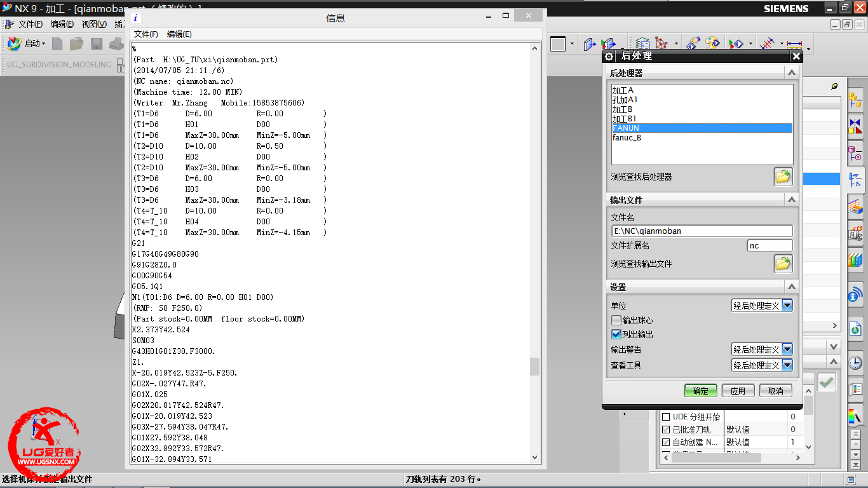Viewport: 868px width, 488px height.
Task: Browse for output file folder icon
Action: click(x=783, y=263)
